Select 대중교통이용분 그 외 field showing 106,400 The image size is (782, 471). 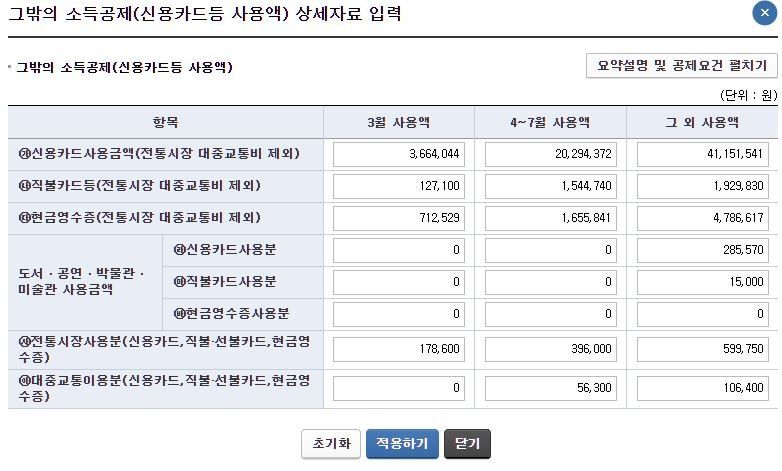703,388
